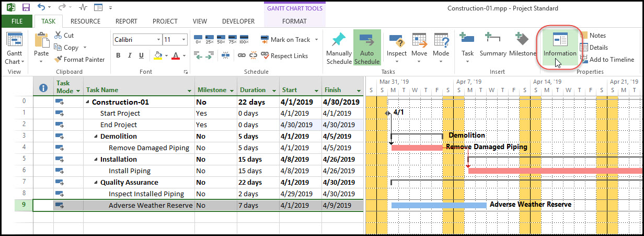Collapse the Demolition summary task
This screenshot has height=236, width=644.
(x=96, y=137)
